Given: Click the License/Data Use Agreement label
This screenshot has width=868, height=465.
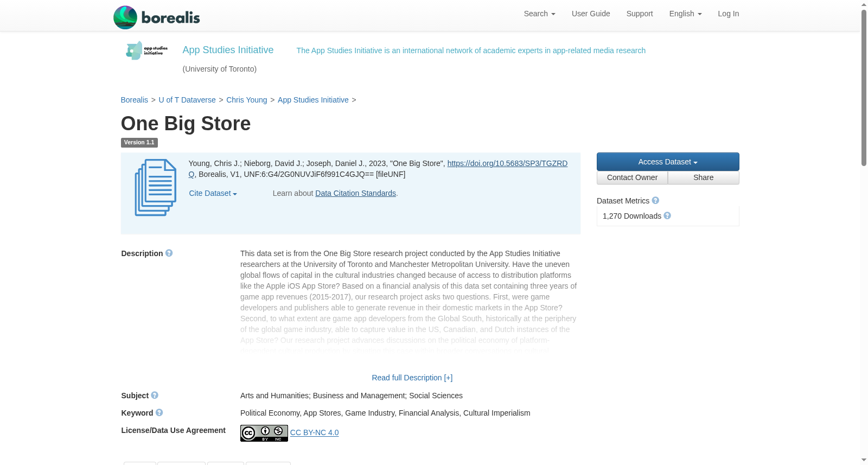Looking at the screenshot, I should click(x=174, y=430).
